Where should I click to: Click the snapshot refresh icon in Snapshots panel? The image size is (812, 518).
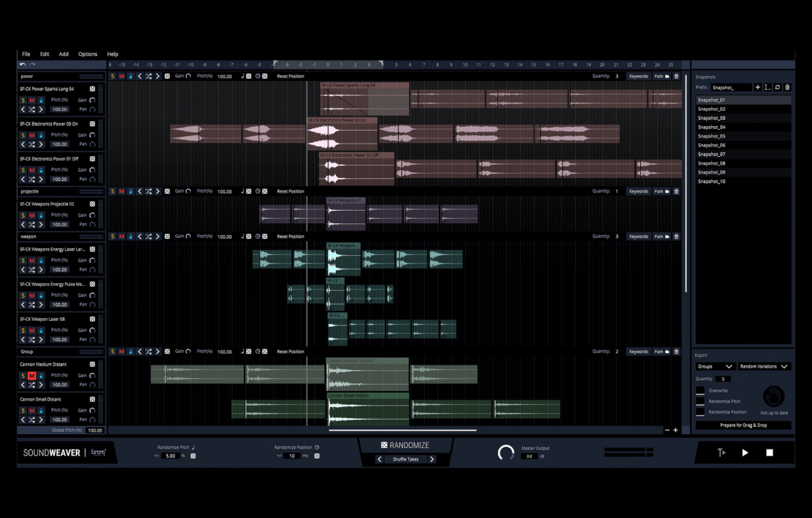778,87
